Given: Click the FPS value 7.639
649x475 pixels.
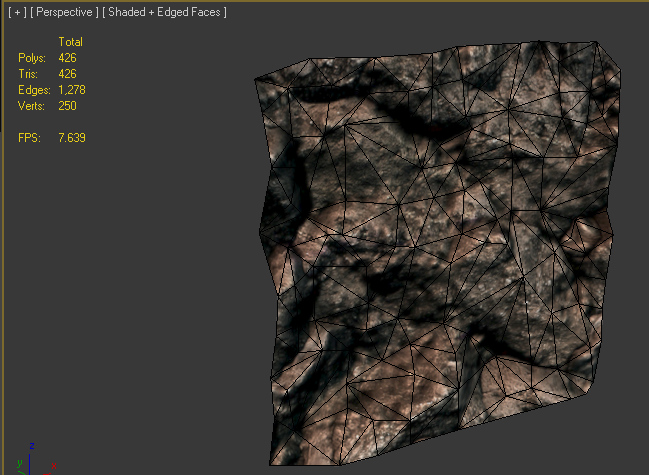Looking at the screenshot, I should [x=72, y=138].
